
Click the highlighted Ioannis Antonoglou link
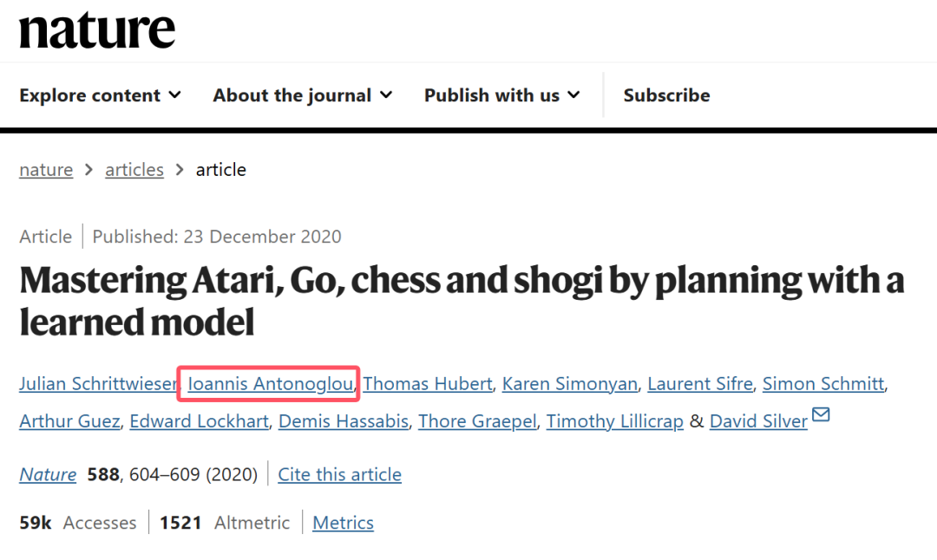coord(270,384)
